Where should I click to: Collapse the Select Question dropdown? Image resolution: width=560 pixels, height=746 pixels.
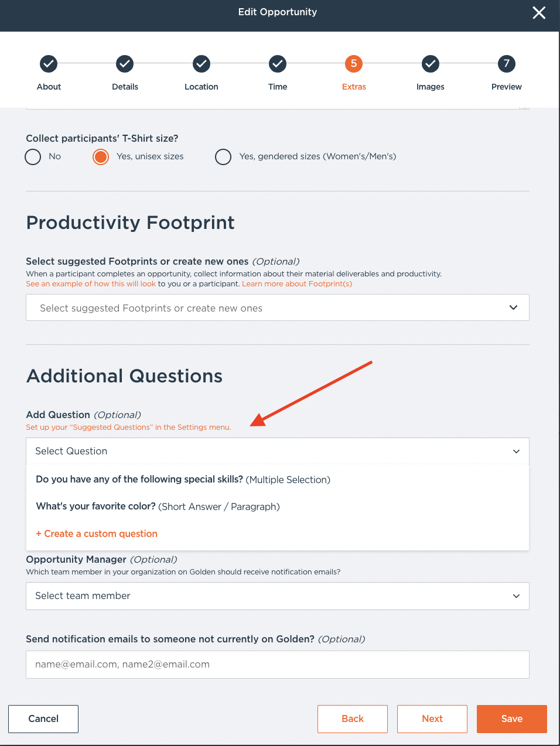pos(278,451)
